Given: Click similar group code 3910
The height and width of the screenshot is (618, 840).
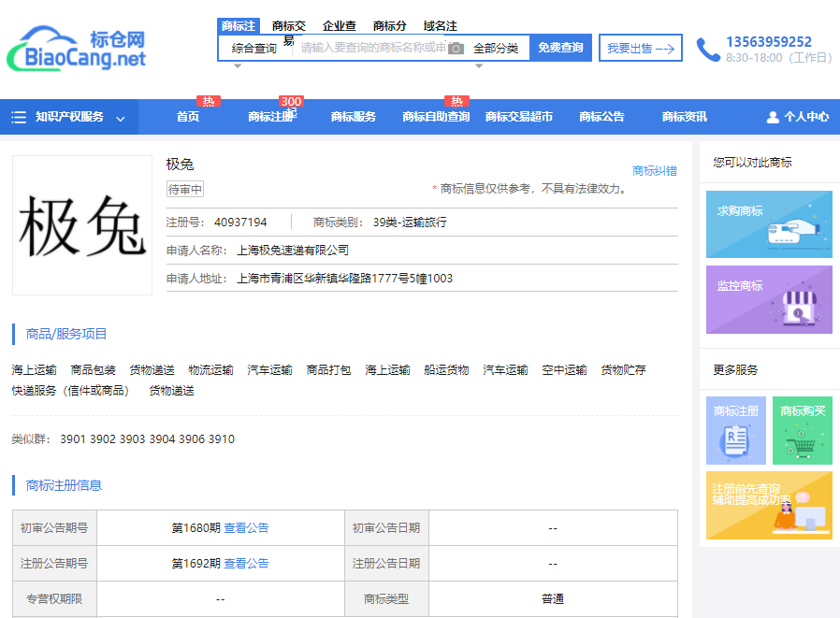Looking at the screenshot, I should (222, 439).
